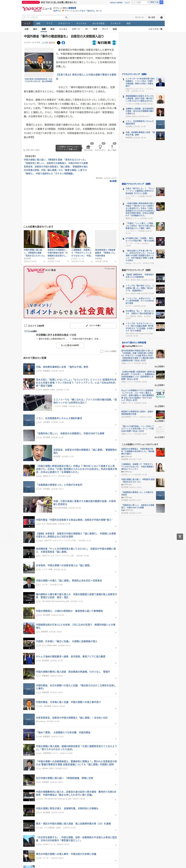This screenshot has width=186, height=868.
Task: Open article 中国、高校教科書検定に反発「強烈な不満」表明
Action: click(x=62, y=367)
